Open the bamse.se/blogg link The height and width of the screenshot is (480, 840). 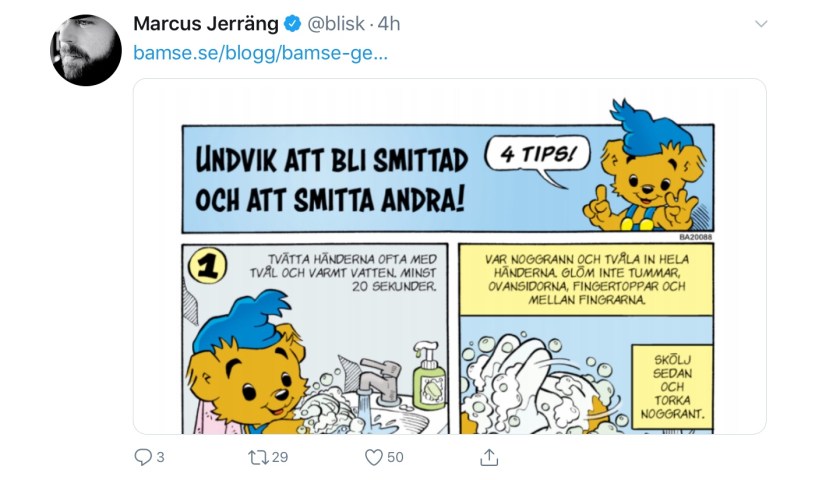point(260,53)
